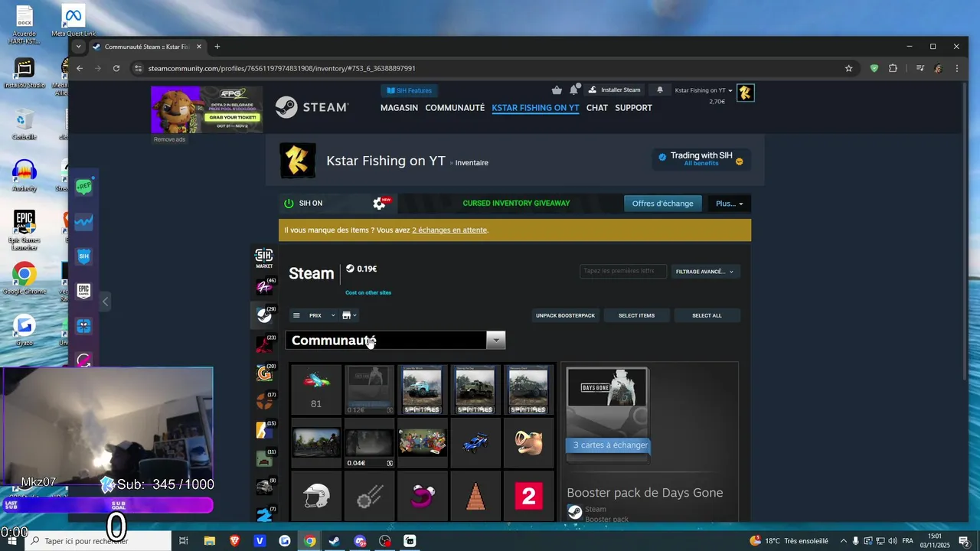Viewport: 980px width, 551px height.
Task: Open Steam notifications bell next to basket
Action: click(x=573, y=90)
